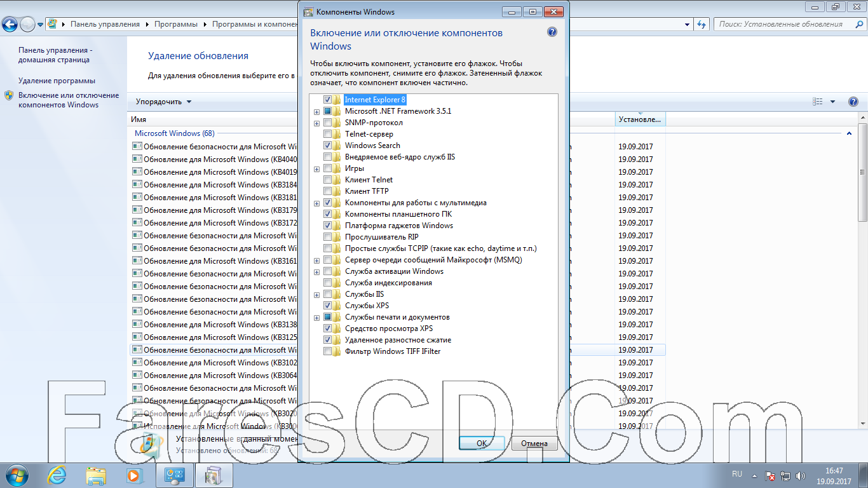Click the volume tray icon
Viewport: 868px width, 488px height.
click(801, 475)
